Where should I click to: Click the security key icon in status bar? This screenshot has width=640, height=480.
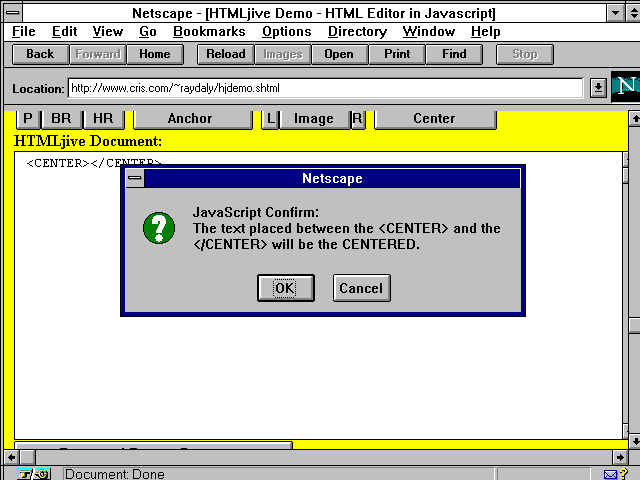pos(34,474)
